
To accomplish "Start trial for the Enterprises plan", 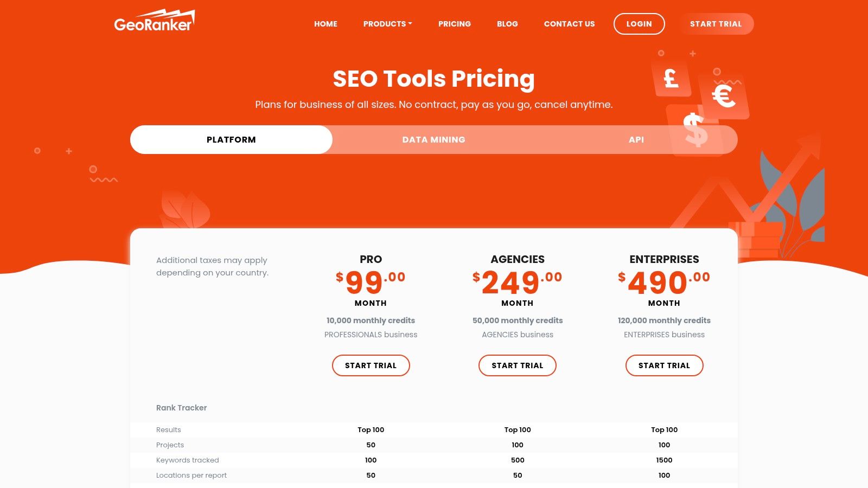I will coord(664,365).
